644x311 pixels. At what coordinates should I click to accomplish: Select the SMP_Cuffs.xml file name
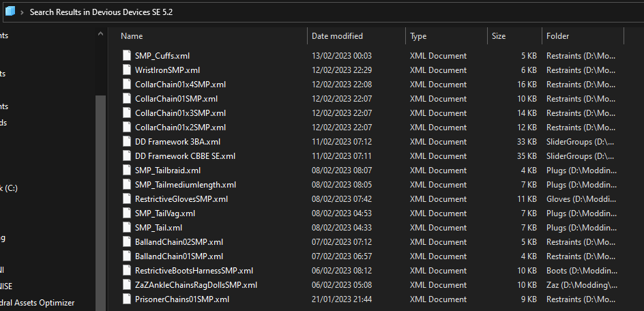pos(162,55)
